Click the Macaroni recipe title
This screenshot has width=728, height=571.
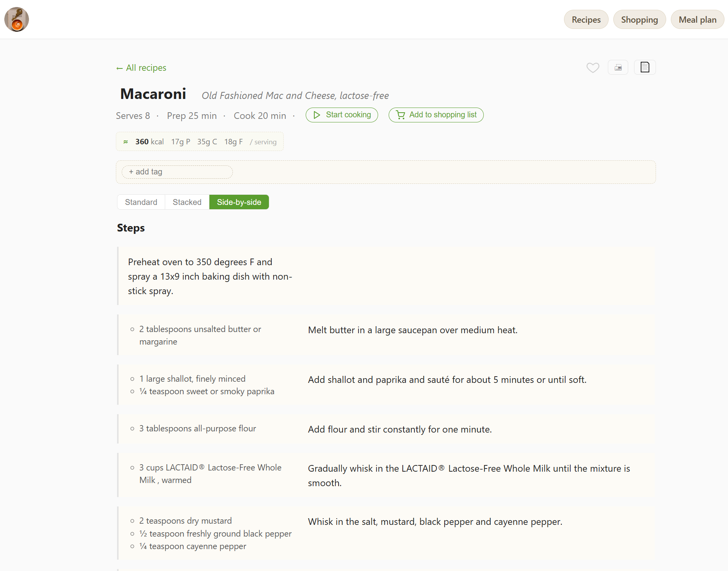point(153,94)
